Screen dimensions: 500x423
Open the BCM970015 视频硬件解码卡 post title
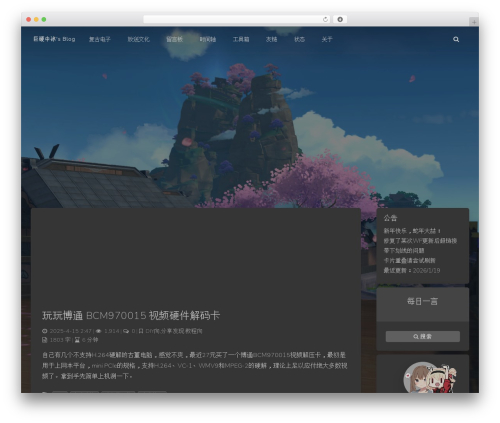pyautogui.click(x=131, y=315)
